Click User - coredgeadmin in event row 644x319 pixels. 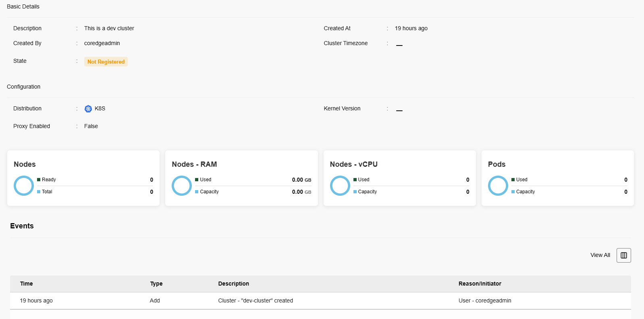(x=484, y=301)
